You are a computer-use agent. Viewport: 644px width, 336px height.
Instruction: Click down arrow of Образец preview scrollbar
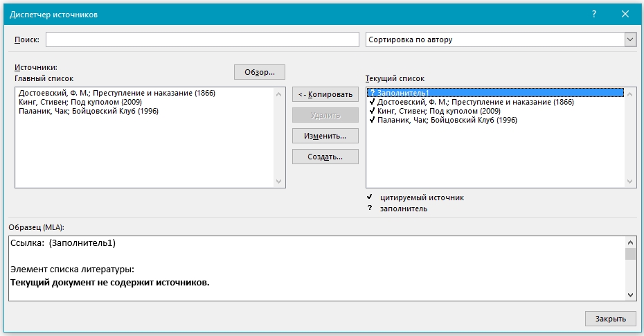[x=630, y=294]
